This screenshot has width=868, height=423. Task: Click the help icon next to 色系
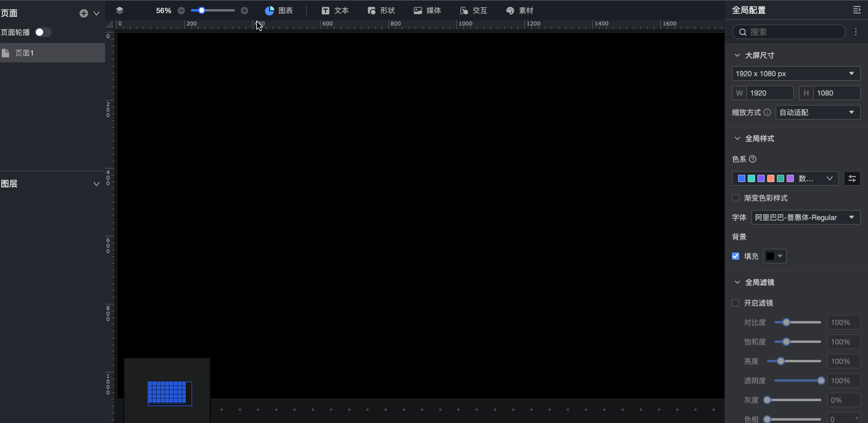tap(753, 159)
